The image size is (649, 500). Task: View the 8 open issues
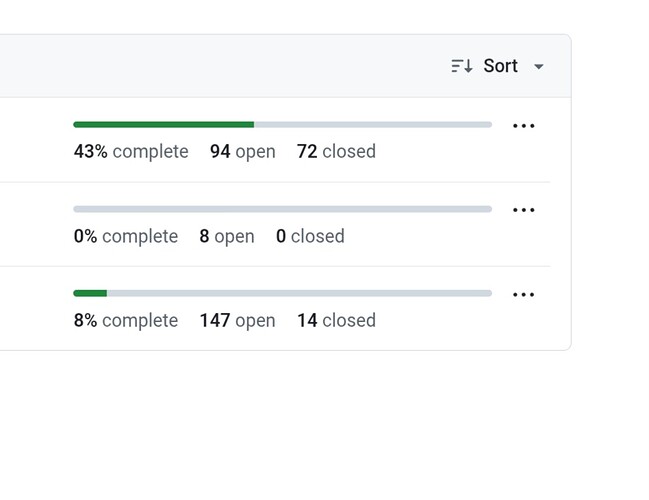click(227, 237)
